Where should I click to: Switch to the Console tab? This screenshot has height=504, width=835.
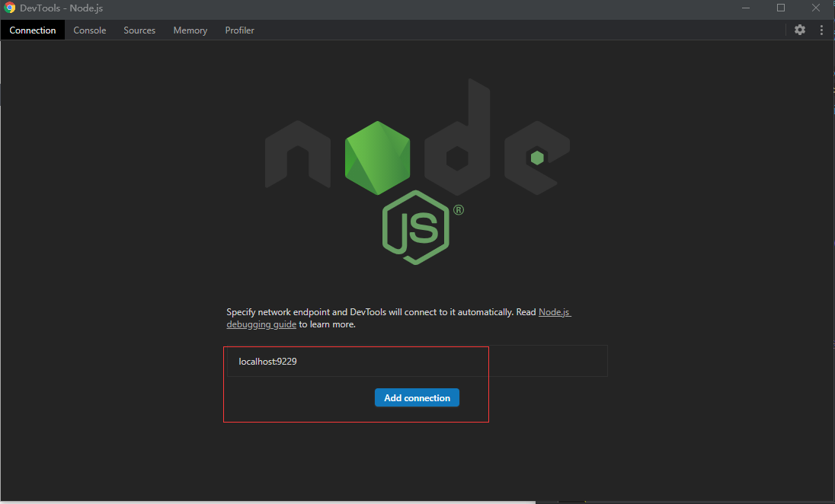[x=89, y=30]
